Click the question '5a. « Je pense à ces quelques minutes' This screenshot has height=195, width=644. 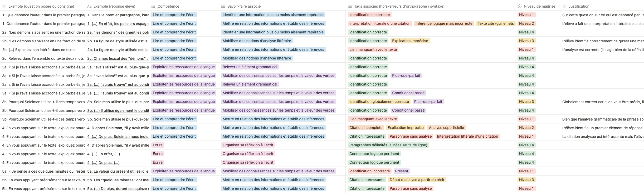42,171
